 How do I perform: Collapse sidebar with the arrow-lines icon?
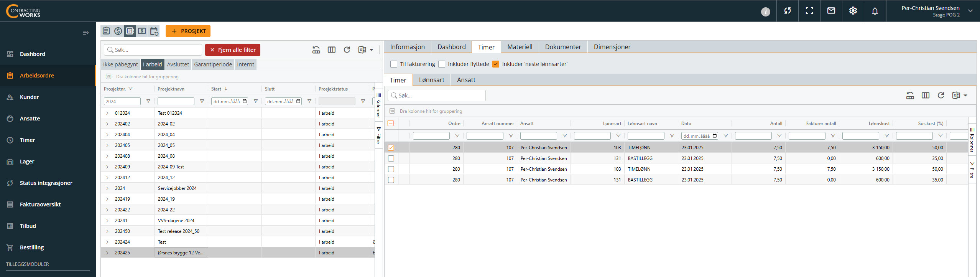86,33
